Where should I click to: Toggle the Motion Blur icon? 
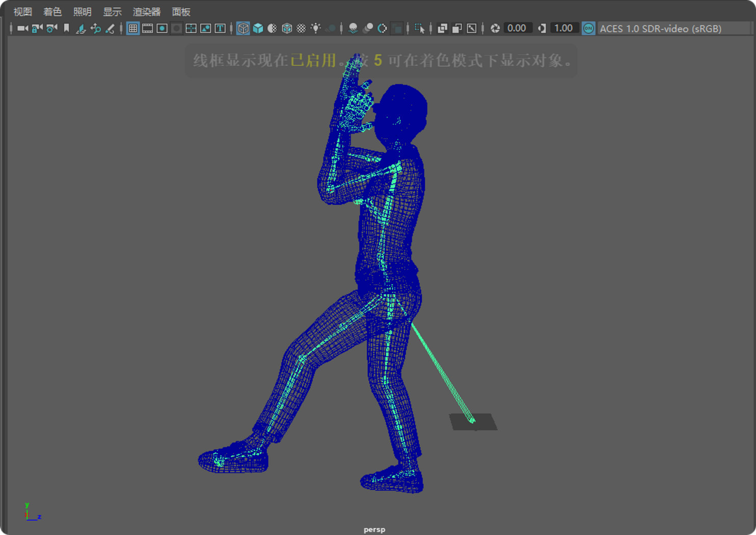(x=368, y=29)
